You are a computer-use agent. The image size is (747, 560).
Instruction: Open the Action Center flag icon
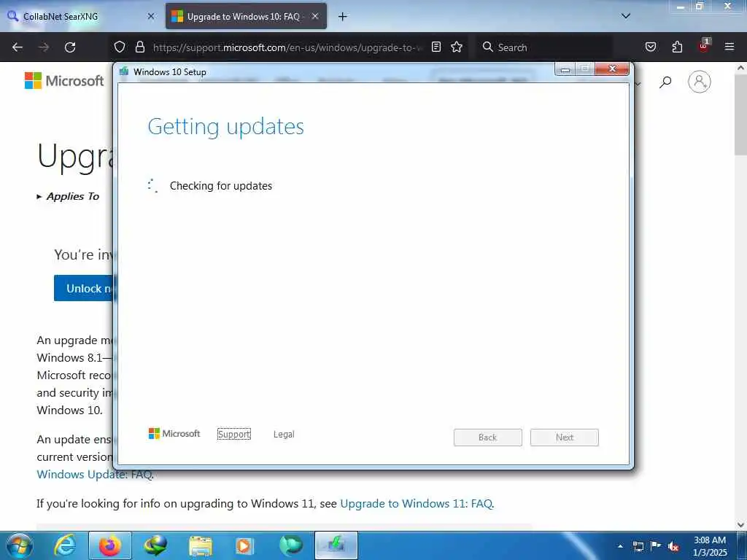(x=656, y=545)
